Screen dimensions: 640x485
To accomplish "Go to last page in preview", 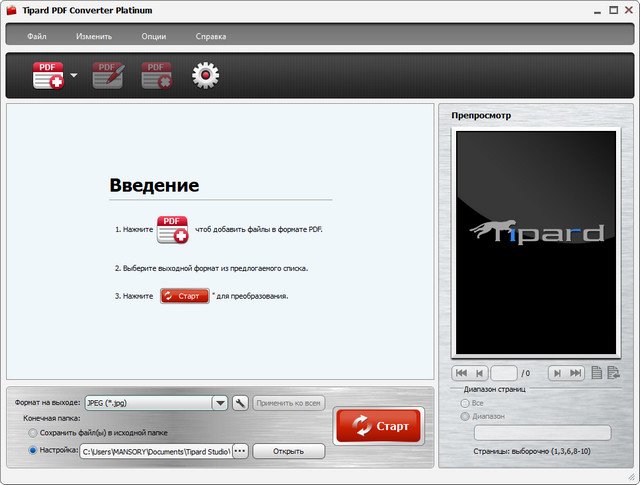I will [575, 372].
